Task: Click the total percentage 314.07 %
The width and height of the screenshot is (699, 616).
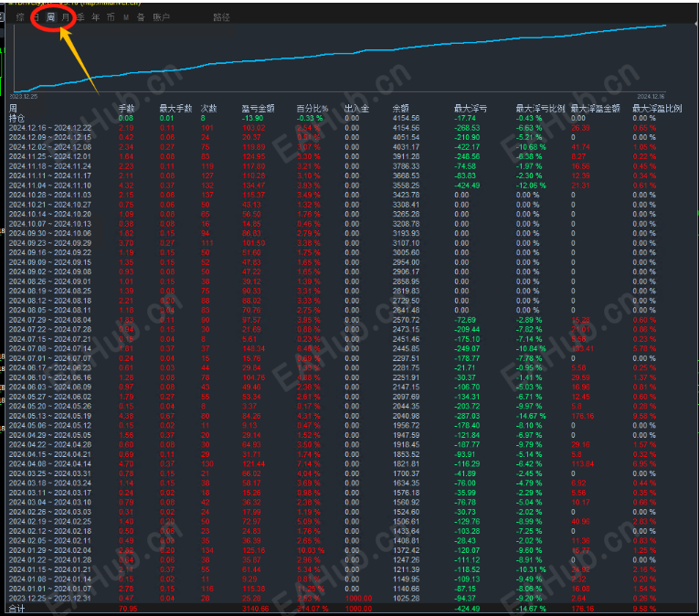Action: coord(312,609)
